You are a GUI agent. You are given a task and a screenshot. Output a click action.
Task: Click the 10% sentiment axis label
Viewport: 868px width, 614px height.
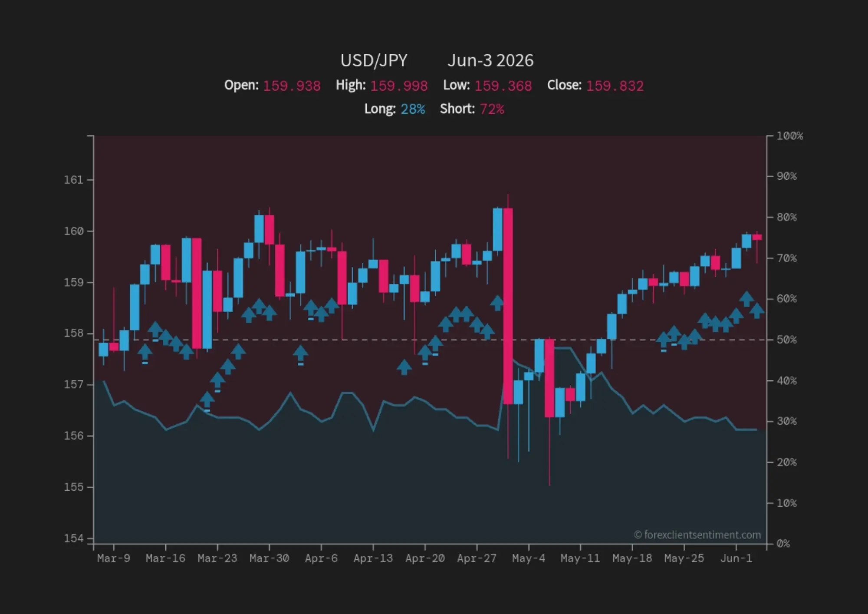tap(787, 503)
